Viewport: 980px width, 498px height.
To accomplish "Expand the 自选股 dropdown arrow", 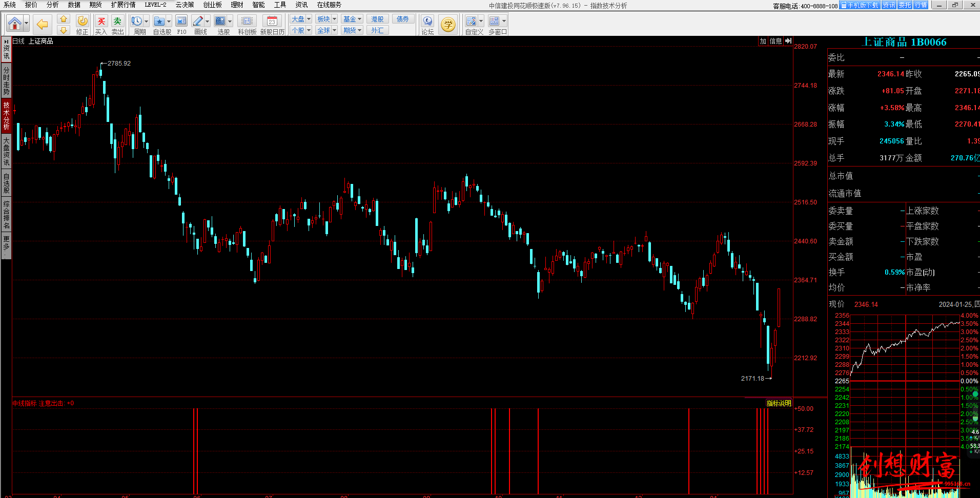I will 169,22.
